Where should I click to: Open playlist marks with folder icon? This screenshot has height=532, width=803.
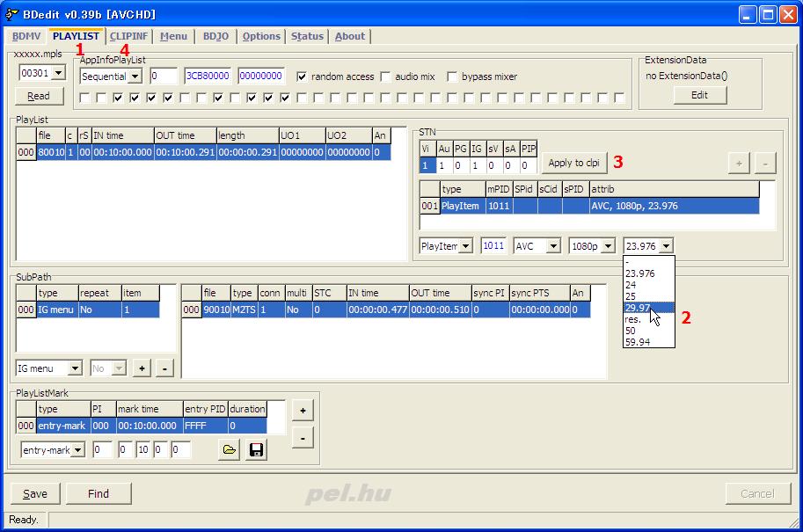pos(229,449)
